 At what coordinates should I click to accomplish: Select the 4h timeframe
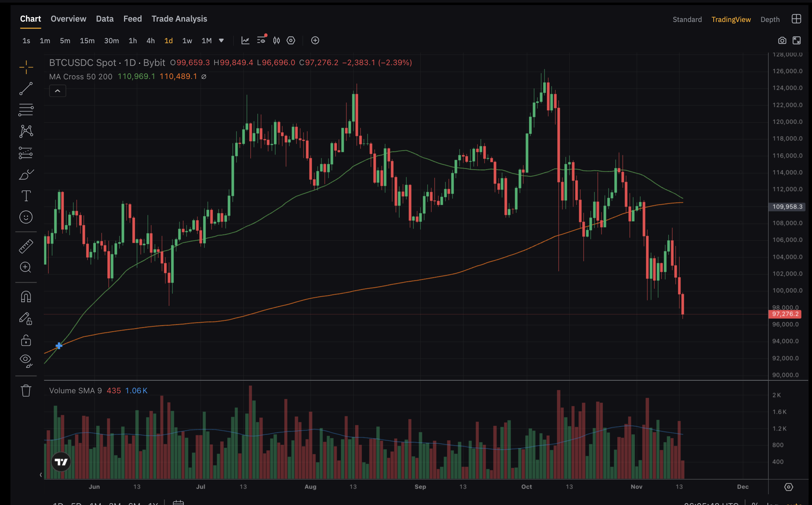pos(150,41)
